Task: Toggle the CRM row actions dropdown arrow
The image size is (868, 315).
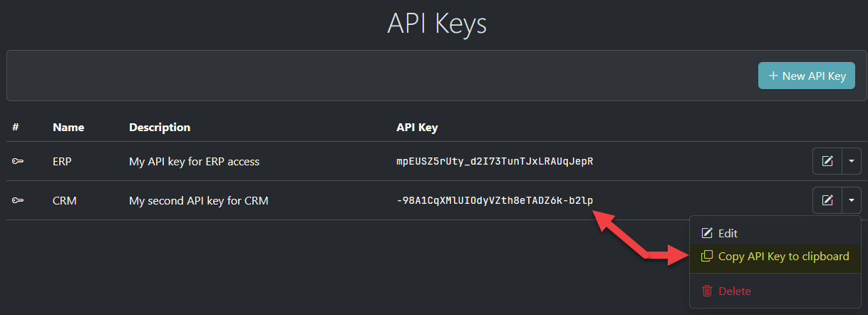Action: tap(852, 200)
